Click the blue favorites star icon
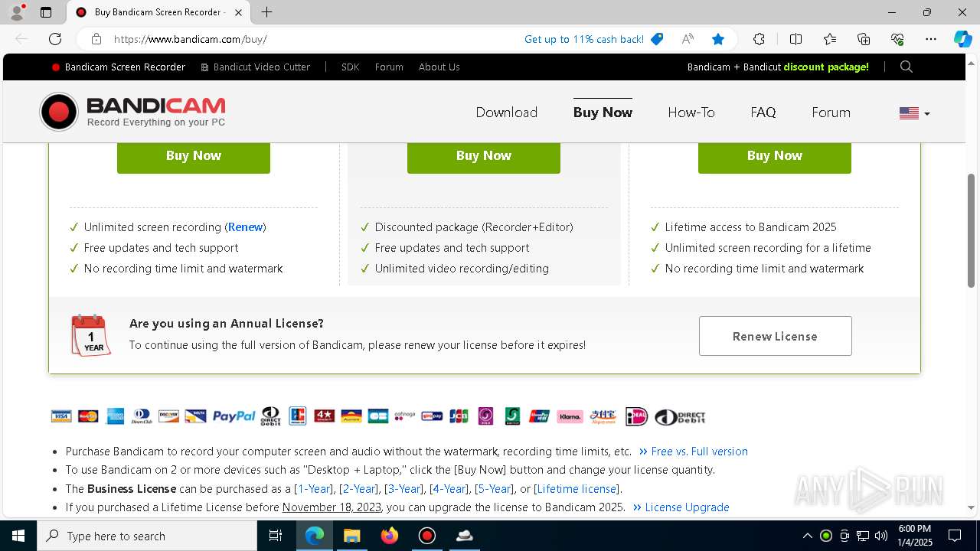This screenshot has height=551, width=980. pyautogui.click(x=717, y=39)
